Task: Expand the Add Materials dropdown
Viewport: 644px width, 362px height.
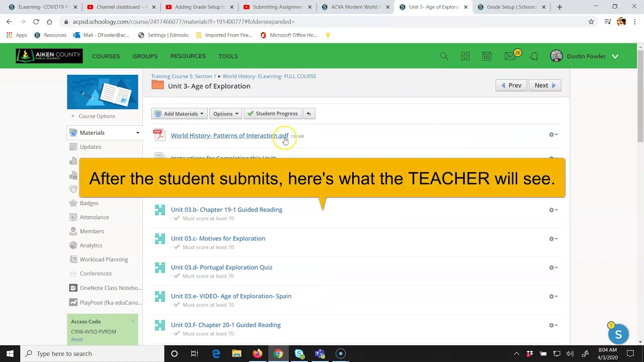Action: click(180, 114)
